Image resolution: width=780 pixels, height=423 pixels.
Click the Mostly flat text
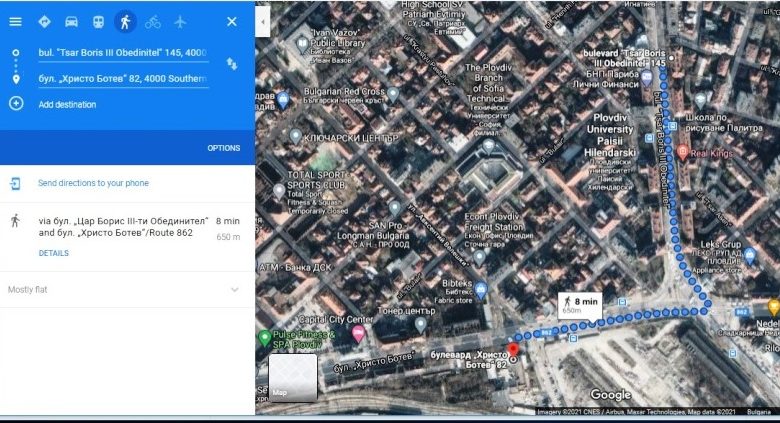(27, 290)
